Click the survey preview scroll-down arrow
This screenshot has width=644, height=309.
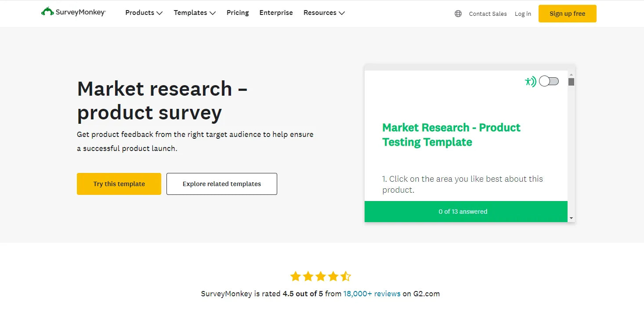coord(571,218)
